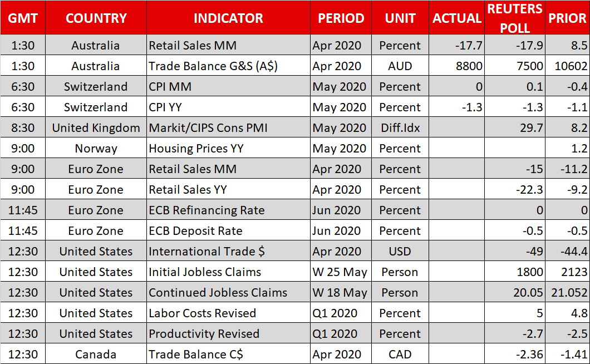Select the PRIOR column header
This screenshot has width=590, height=364.
pyautogui.click(x=567, y=18)
